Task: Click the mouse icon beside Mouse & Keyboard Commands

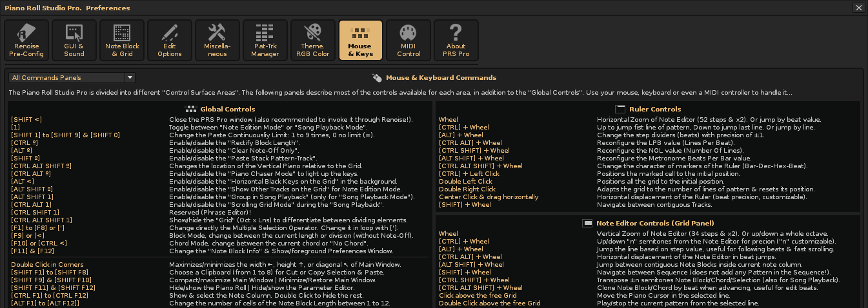Action: (x=378, y=78)
